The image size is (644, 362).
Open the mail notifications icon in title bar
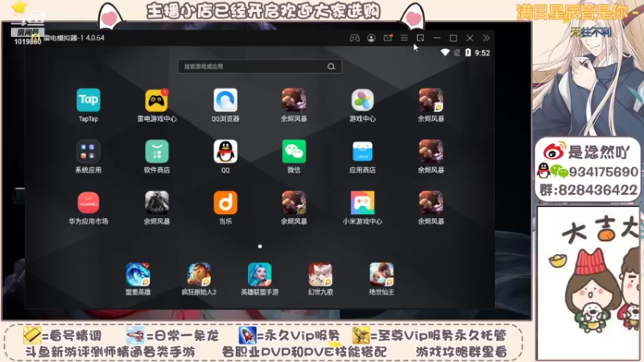(x=388, y=38)
